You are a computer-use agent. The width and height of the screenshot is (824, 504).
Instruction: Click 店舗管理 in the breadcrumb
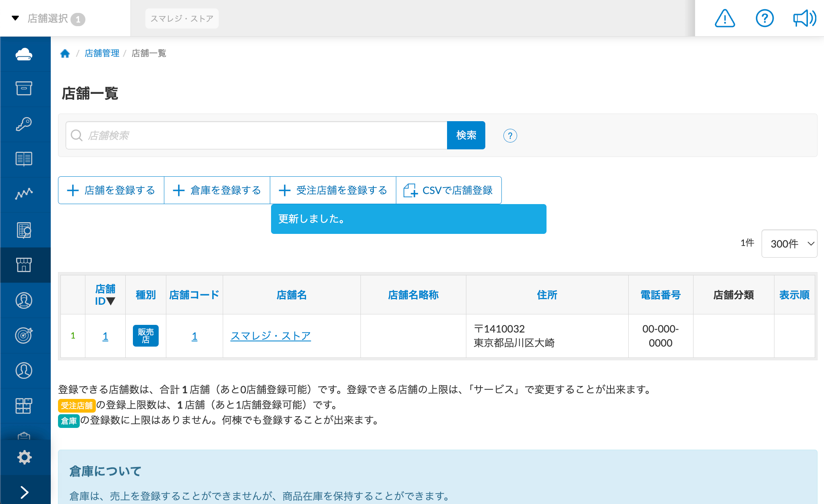point(101,53)
